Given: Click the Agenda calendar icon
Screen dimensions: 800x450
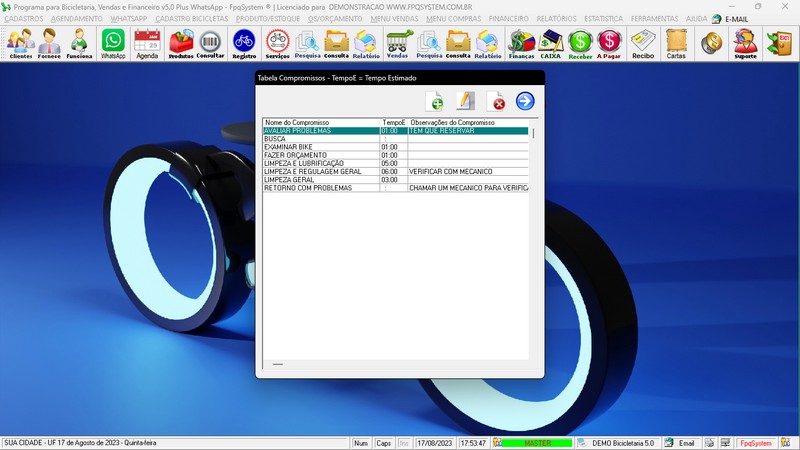Looking at the screenshot, I should (x=147, y=43).
